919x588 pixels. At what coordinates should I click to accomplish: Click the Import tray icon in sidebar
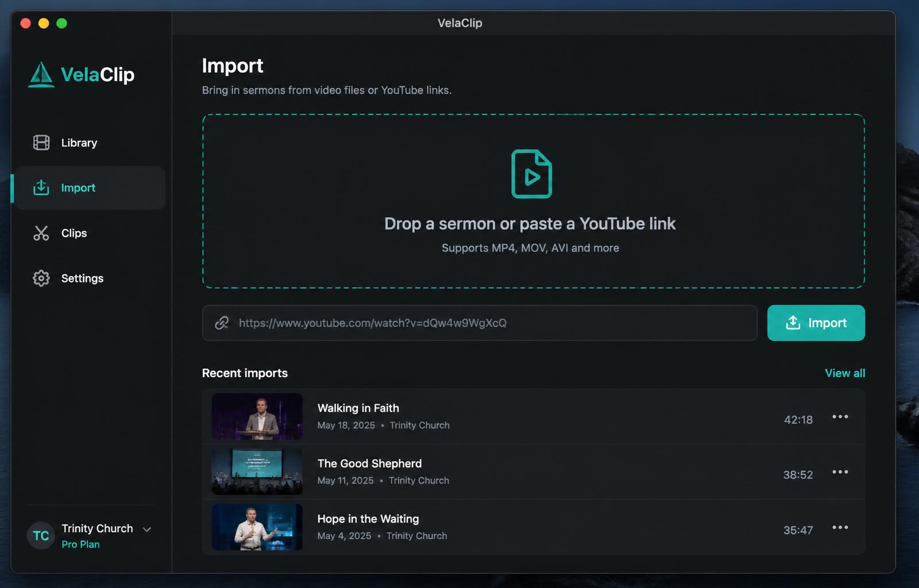point(41,187)
